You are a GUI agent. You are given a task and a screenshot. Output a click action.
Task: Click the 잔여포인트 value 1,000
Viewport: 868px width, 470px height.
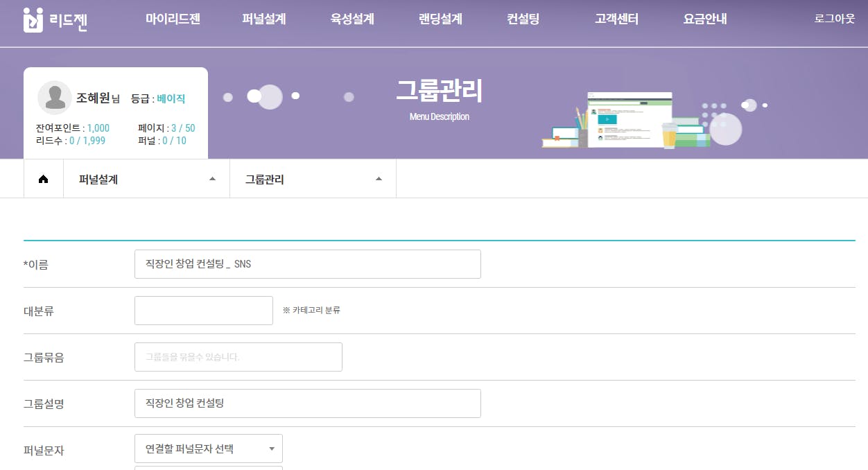click(x=98, y=128)
